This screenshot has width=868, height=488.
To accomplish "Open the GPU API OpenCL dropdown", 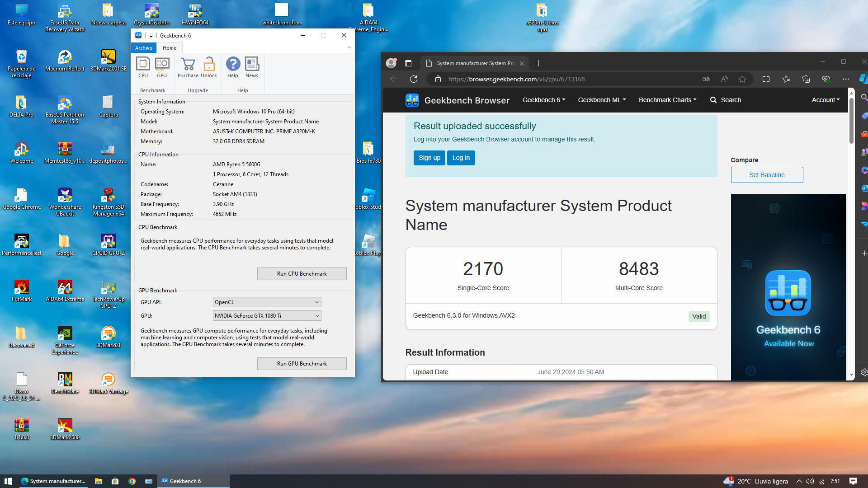I will 267,302.
